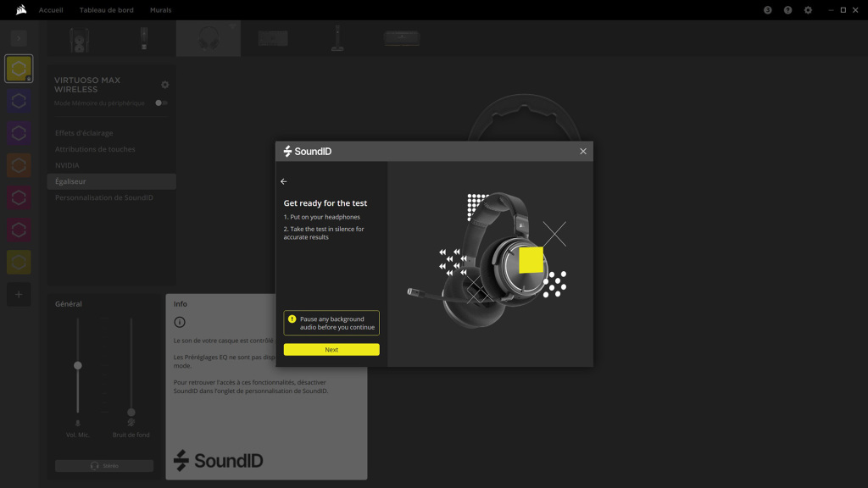Open Personnalisation de SoundID section
This screenshot has width=868, height=488.
coord(104,197)
